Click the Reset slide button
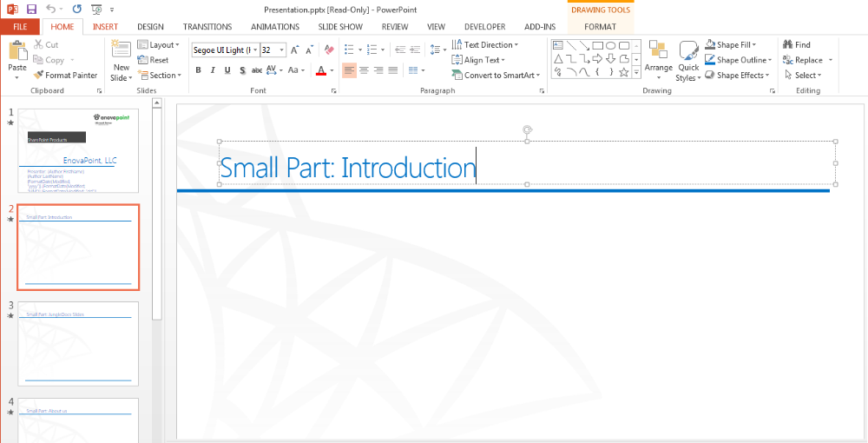 point(153,60)
